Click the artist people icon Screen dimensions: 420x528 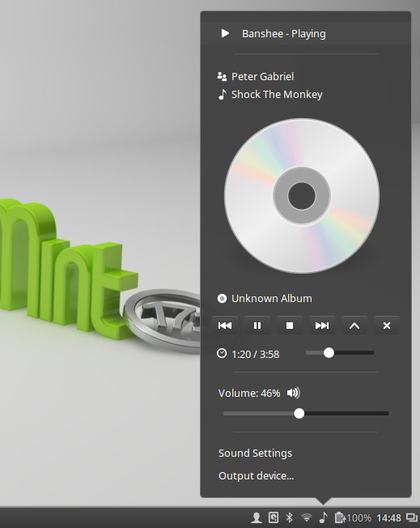pos(222,76)
